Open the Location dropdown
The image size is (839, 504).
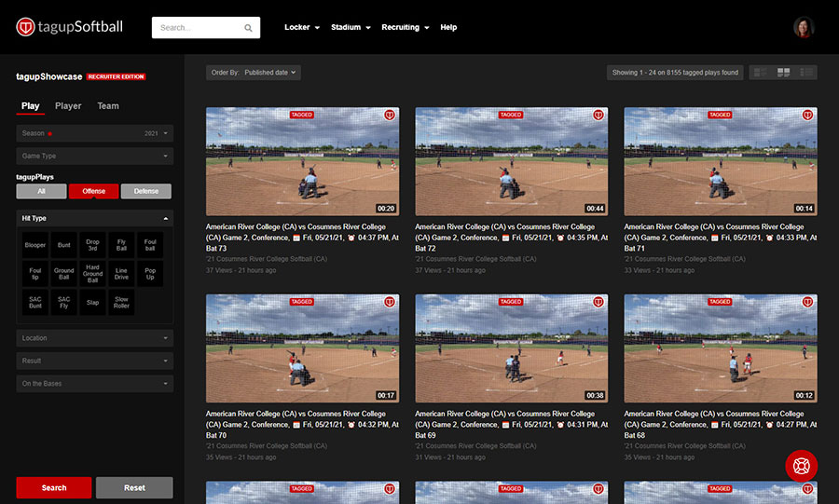point(95,338)
